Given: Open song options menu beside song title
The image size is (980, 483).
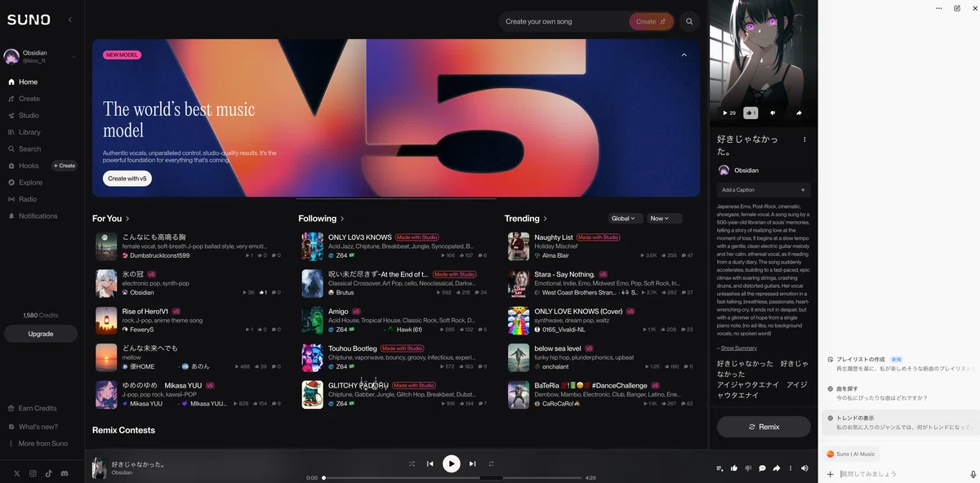Looking at the screenshot, I should (x=804, y=140).
